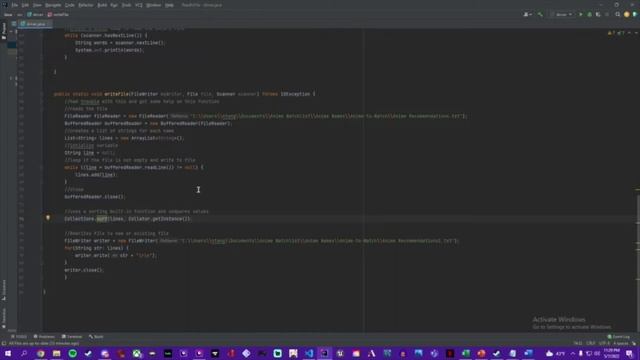Click the green Run button
This screenshot has height=360, width=640.
[581, 15]
